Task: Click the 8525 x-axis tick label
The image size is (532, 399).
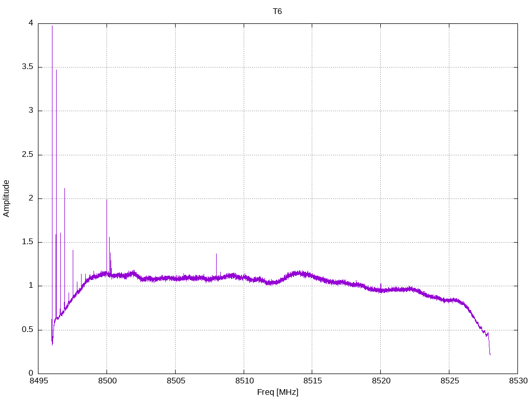Action: coord(449,381)
